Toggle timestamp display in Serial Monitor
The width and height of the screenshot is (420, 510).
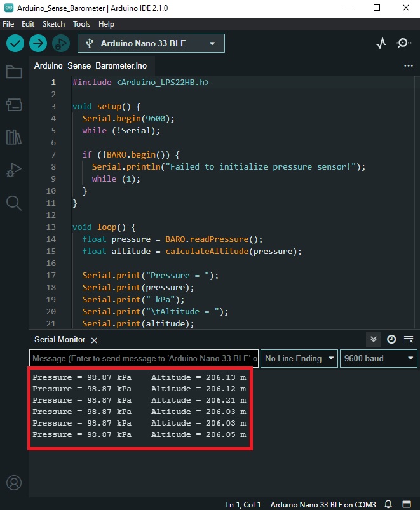coord(391,340)
